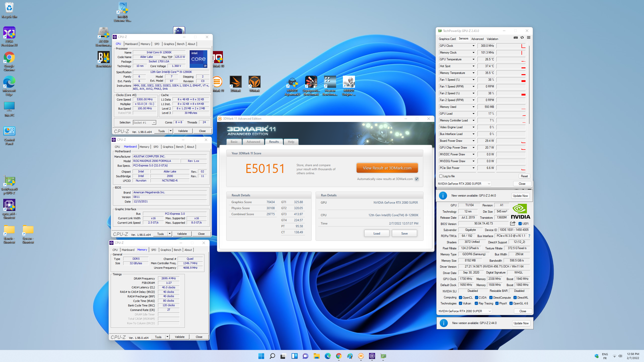Open the Screen shortcut folder
644x362 pixels.
click(28, 234)
